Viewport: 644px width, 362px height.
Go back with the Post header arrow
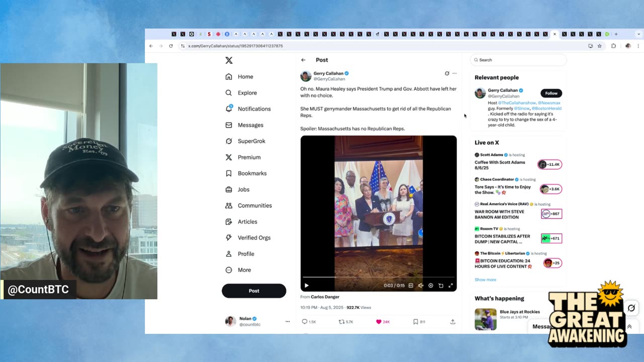point(303,60)
